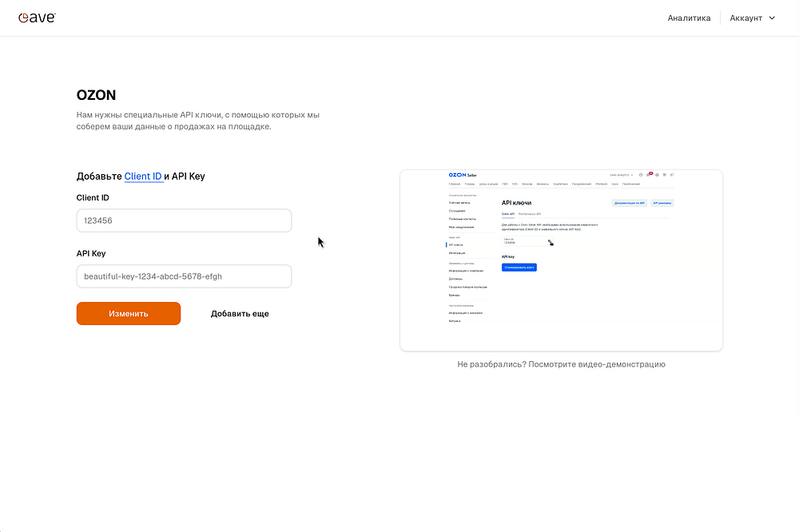Click notification icon with red badge in preview
The image size is (799, 532).
(x=650, y=174)
